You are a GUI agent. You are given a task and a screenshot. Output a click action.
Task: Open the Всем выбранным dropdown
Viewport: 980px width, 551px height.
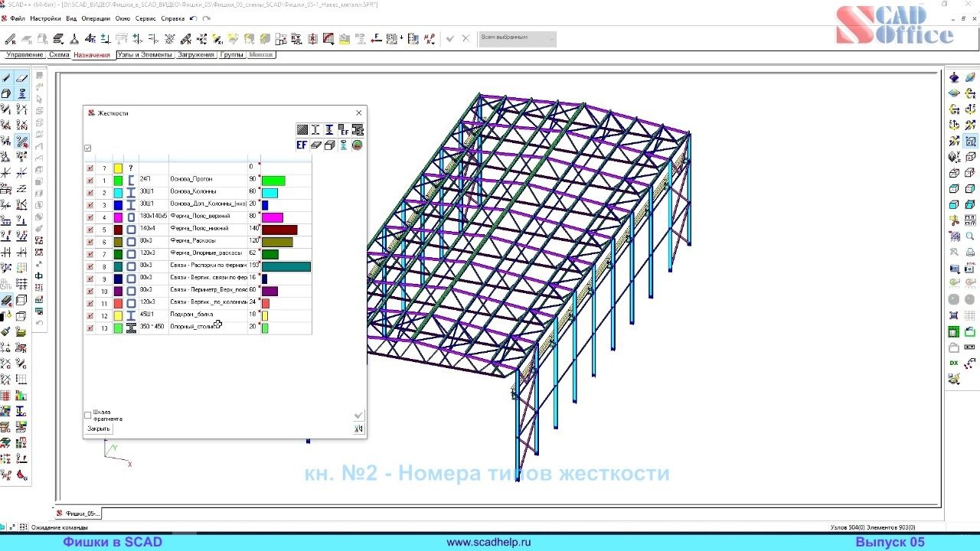(x=517, y=38)
